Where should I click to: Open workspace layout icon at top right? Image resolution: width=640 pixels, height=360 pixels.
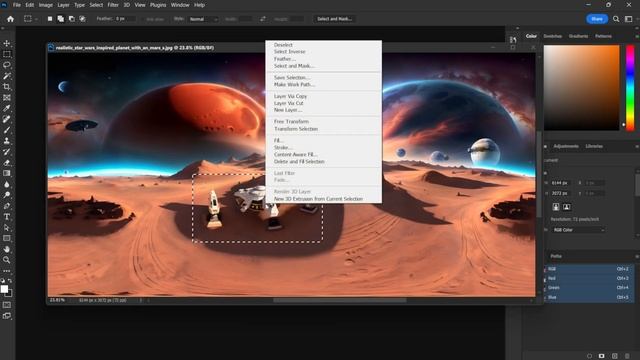pyautogui.click(x=629, y=19)
